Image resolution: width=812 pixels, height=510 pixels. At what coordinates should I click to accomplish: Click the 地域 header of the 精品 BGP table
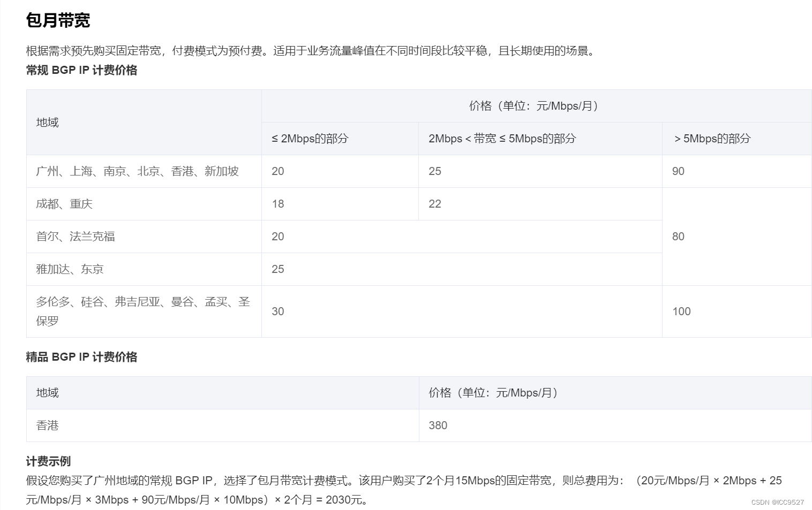click(x=223, y=393)
